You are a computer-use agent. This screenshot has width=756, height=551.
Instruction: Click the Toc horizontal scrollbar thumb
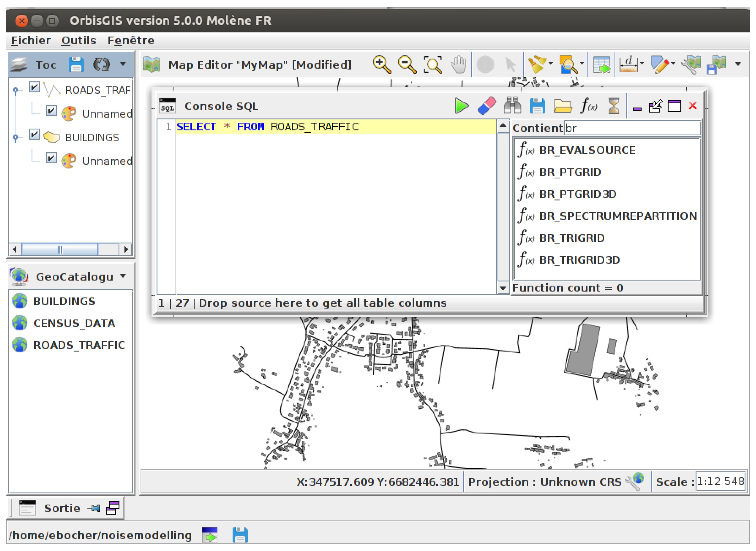pyautogui.click(x=60, y=250)
